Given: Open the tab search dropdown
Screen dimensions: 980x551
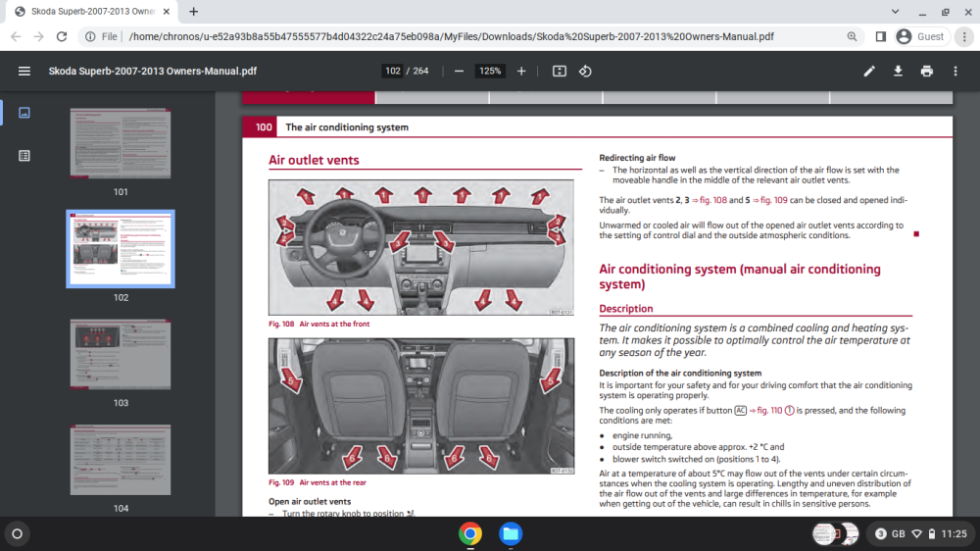Looking at the screenshot, I should [x=895, y=11].
